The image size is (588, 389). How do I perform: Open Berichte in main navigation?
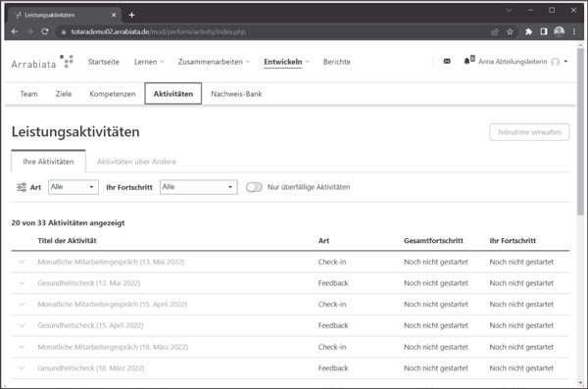(337, 62)
